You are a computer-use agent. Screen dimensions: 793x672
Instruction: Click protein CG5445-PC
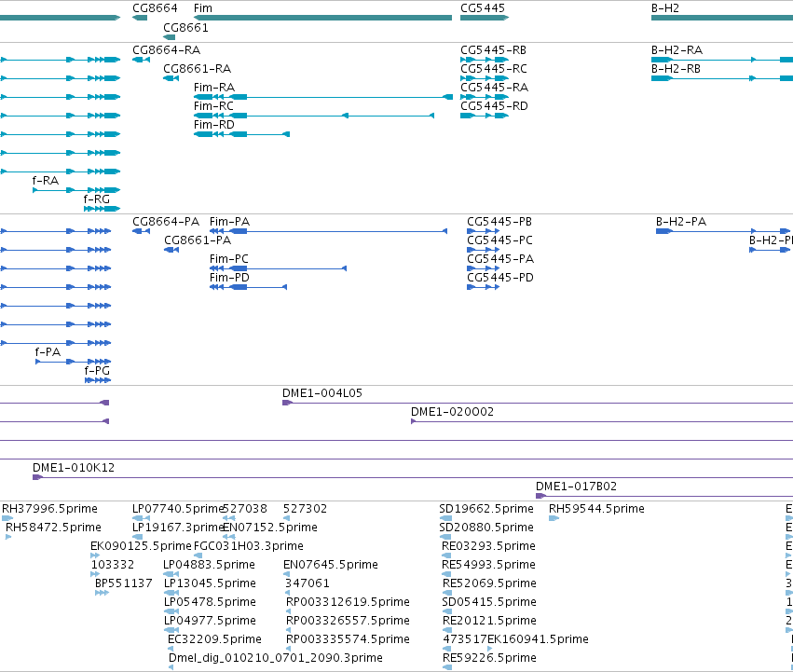[499, 240]
